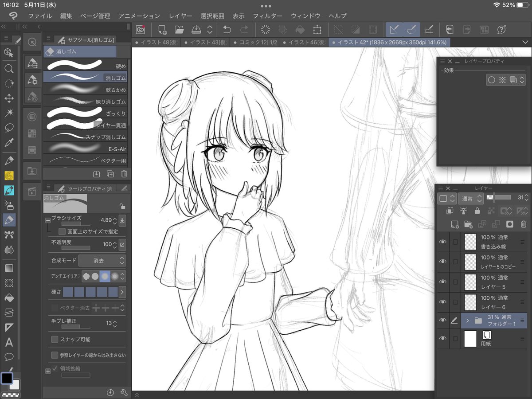
Task: Create layer mask icon in Layer panel
Action: tap(510, 224)
